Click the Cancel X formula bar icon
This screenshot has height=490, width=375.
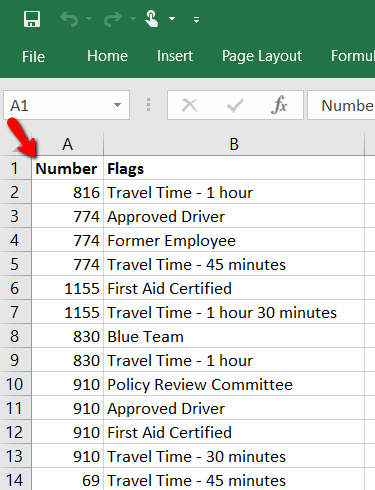click(190, 105)
